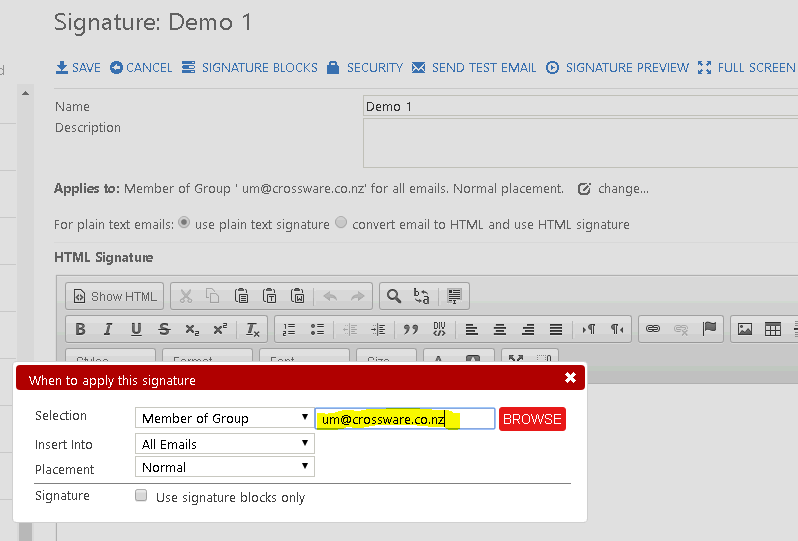Viewport: 798px width, 541px height.
Task: Select use plain text signature option
Action: click(184, 223)
